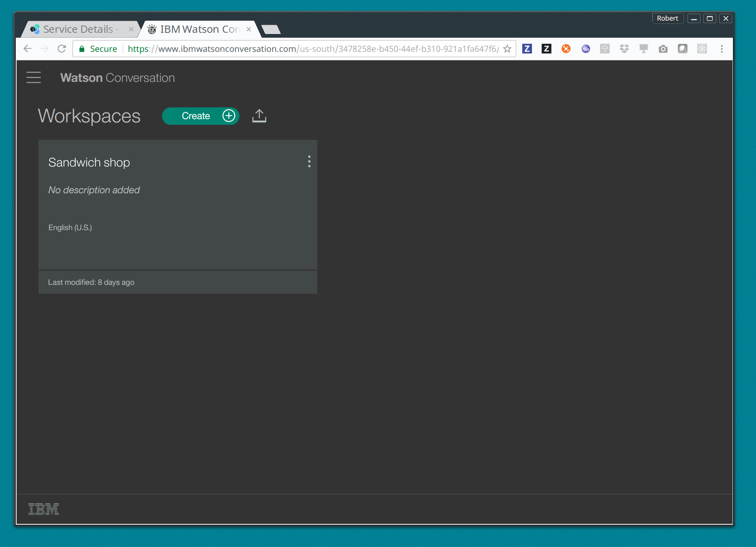Close the Service Details tab
The width and height of the screenshot is (756, 547).
tap(131, 29)
